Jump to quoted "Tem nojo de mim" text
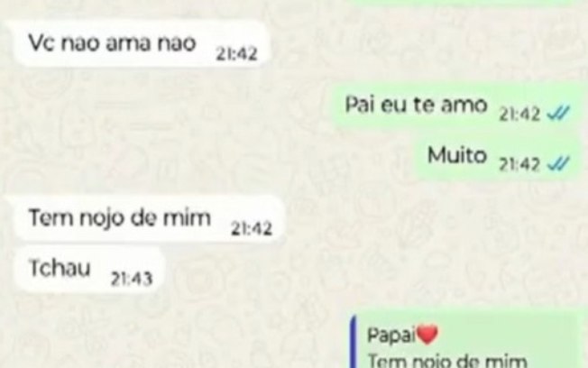This screenshot has height=368, width=588. pyautogui.click(x=447, y=361)
